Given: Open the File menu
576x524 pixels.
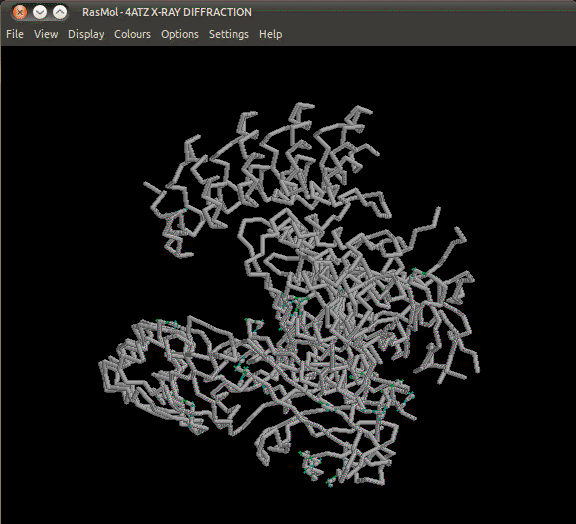Looking at the screenshot, I should coord(15,34).
